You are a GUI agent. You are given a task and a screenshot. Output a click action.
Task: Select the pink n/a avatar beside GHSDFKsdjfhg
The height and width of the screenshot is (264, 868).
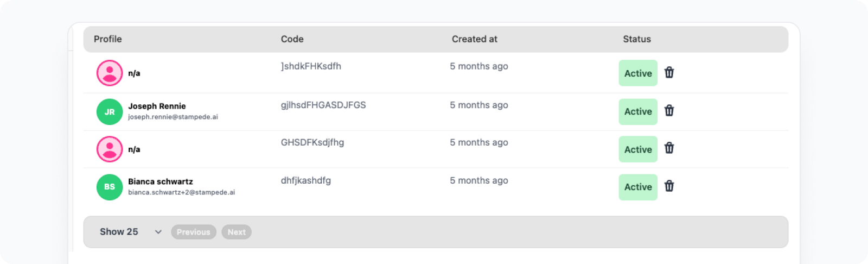click(x=110, y=149)
